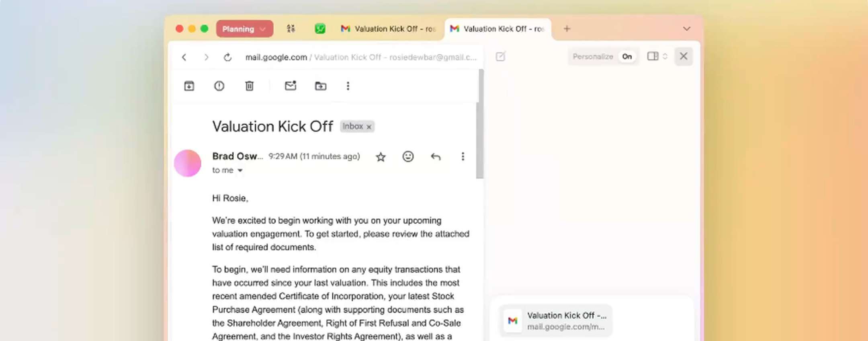This screenshot has height=341, width=868.
Task: Click the sender name Brad Osw...
Action: coord(237,156)
